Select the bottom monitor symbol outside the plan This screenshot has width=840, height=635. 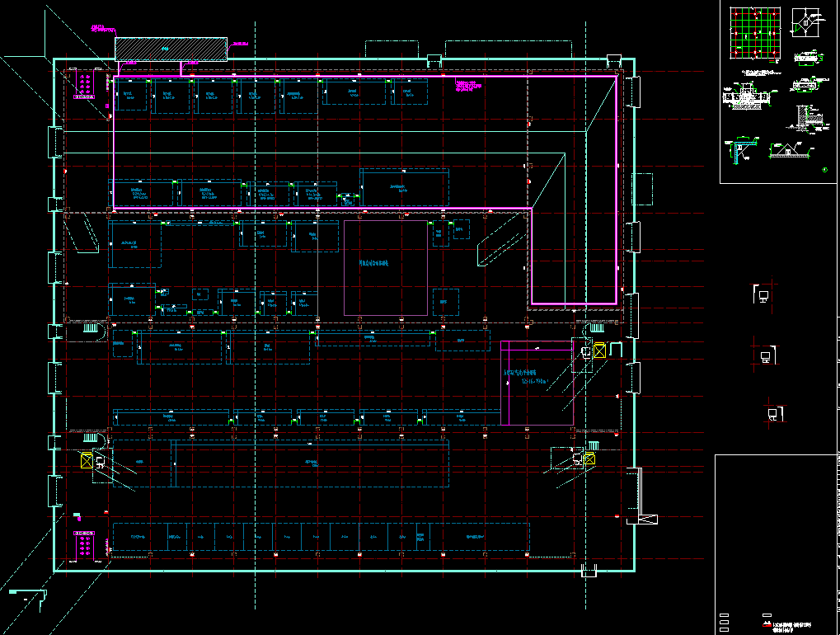(x=773, y=414)
